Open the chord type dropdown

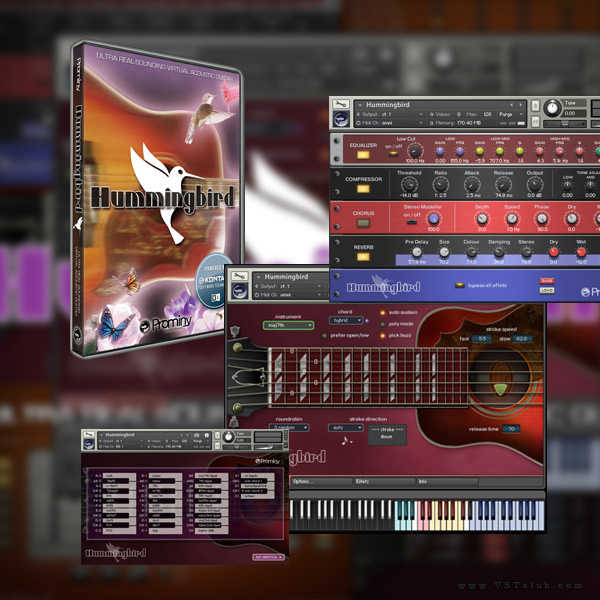point(346,320)
